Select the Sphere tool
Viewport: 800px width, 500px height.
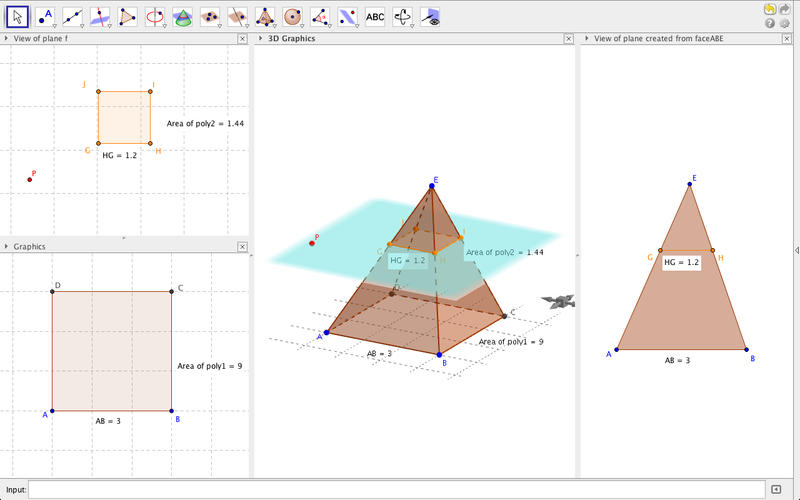[292, 16]
